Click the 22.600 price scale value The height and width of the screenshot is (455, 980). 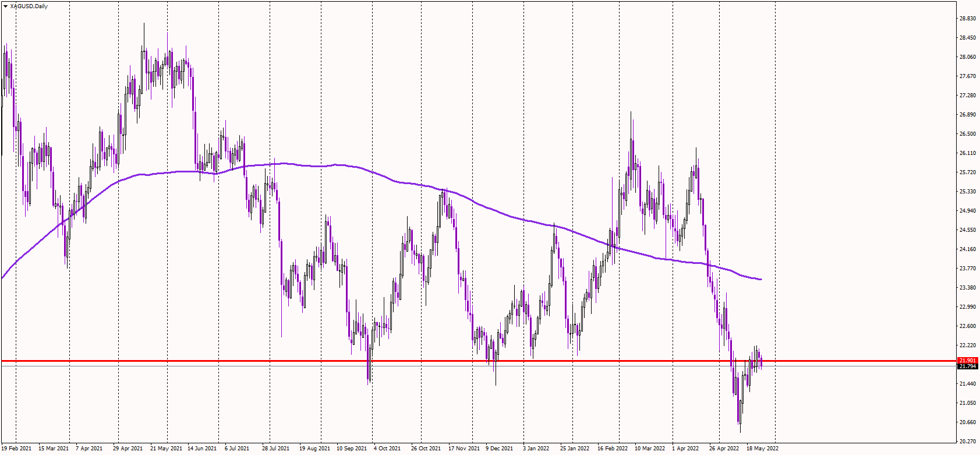click(968, 326)
